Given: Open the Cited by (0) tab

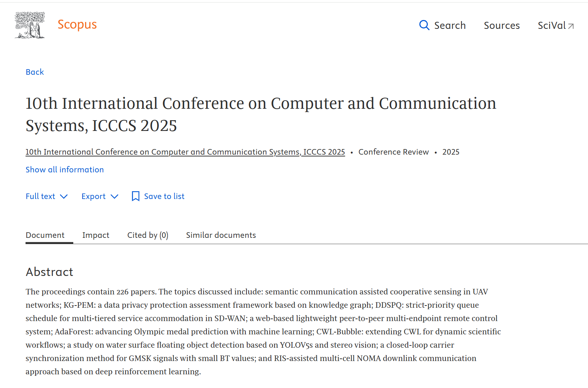Looking at the screenshot, I should pos(148,235).
